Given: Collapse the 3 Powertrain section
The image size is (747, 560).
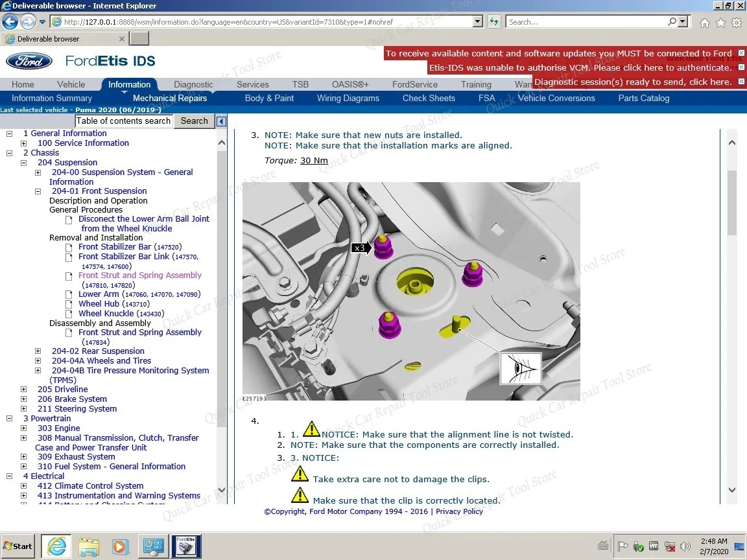Looking at the screenshot, I should click(8, 418).
